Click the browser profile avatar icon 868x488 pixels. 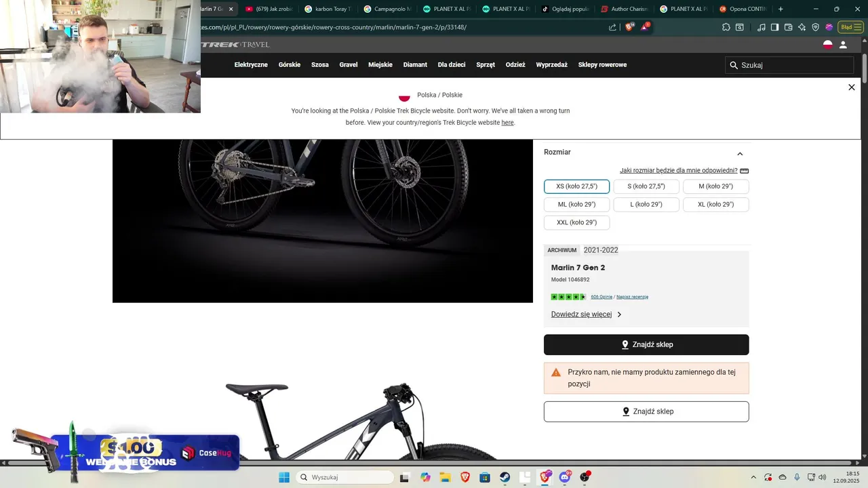point(829,27)
